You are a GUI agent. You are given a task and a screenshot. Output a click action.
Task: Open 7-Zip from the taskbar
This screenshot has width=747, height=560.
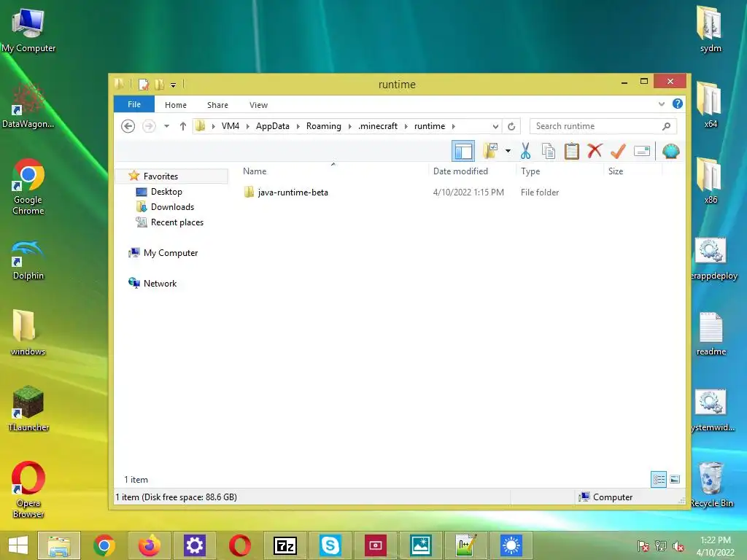tap(285, 545)
